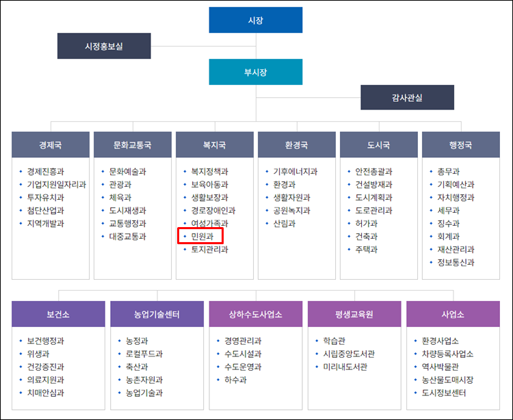
Task: Select the 부시장 box
Action: pos(256,72)
